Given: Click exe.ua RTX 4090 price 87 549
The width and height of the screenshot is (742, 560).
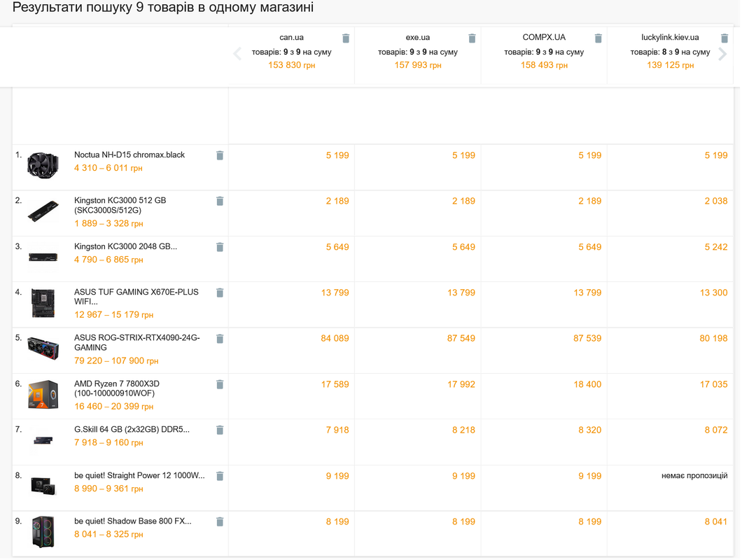Looking at the screenshot, I should tap(461, 339).
